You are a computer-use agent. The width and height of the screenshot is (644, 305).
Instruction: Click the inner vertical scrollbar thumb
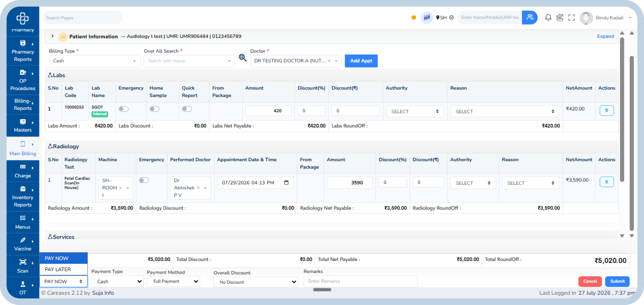pos(622,110)
